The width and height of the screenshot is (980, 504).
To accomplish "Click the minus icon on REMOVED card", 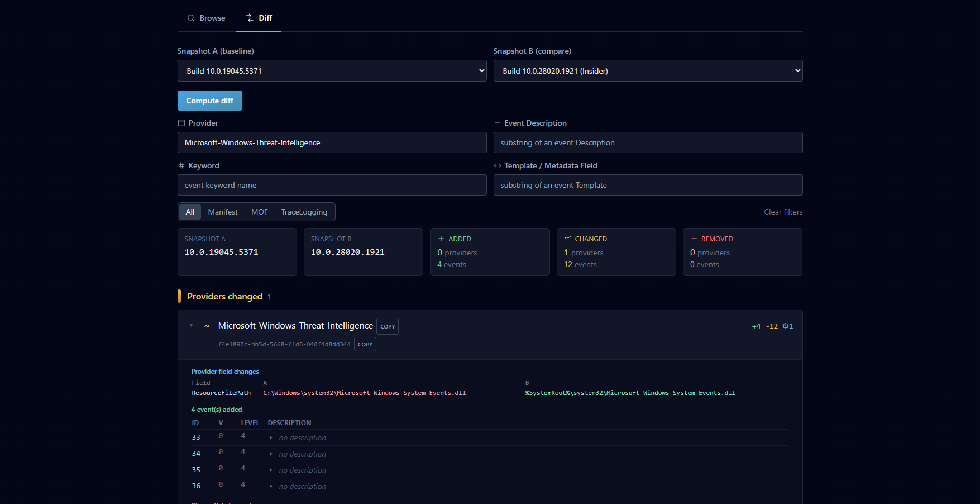I will click(x=694, y=239).
